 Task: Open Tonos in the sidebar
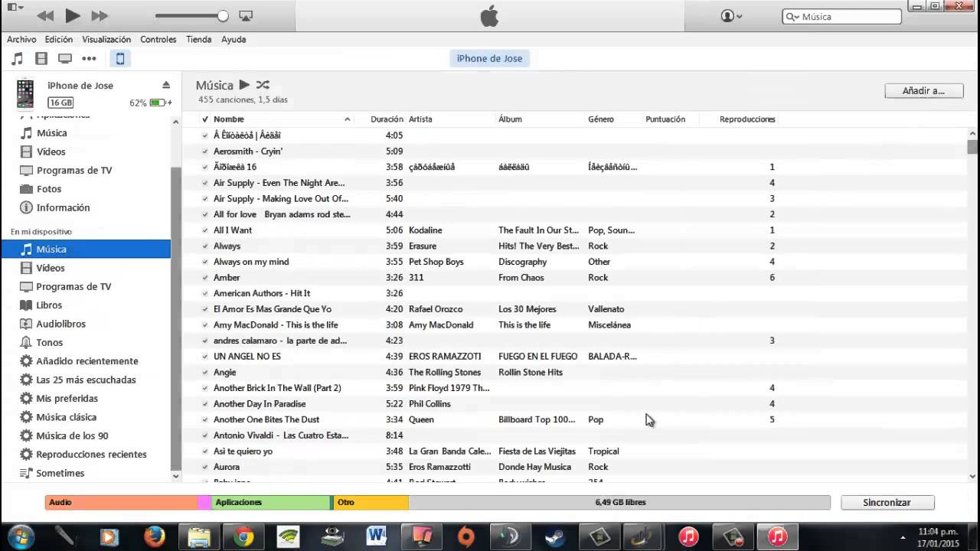49,342
